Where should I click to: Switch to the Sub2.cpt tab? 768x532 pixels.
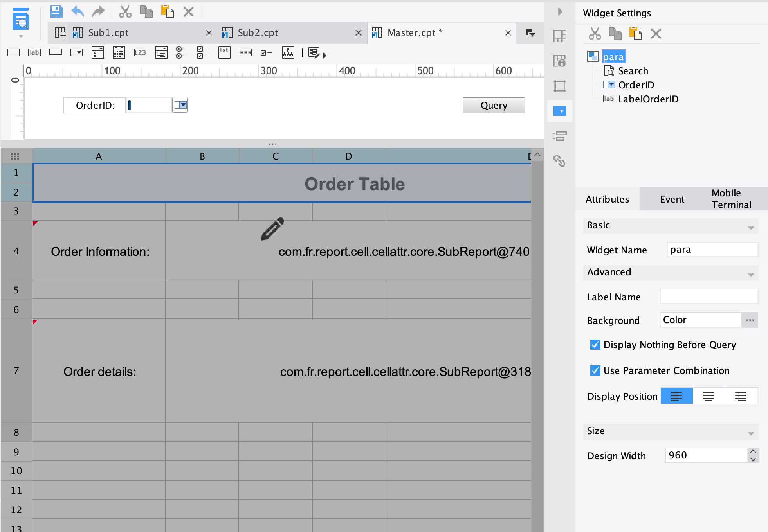click(258, 33)
